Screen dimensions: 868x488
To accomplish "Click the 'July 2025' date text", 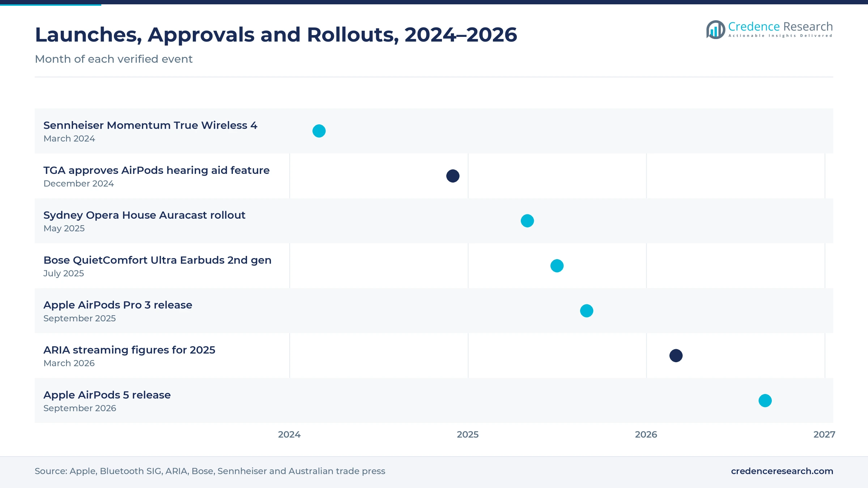I will click(64, 274).
